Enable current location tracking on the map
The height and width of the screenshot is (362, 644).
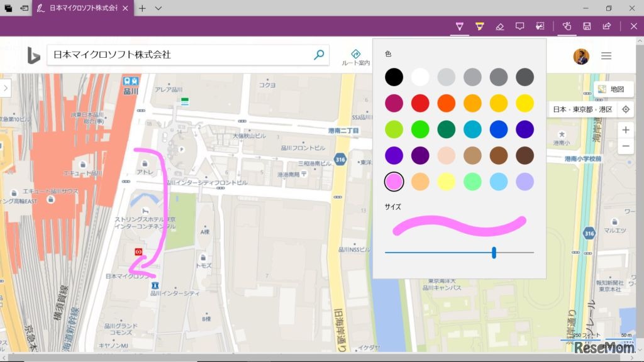tap(625, 109)
